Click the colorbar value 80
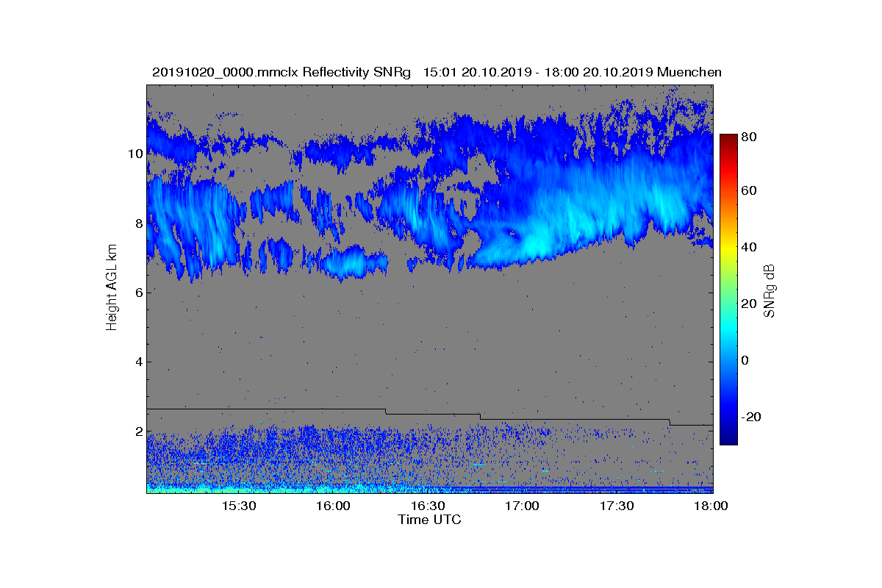882x588 pixels. [750, 137]
